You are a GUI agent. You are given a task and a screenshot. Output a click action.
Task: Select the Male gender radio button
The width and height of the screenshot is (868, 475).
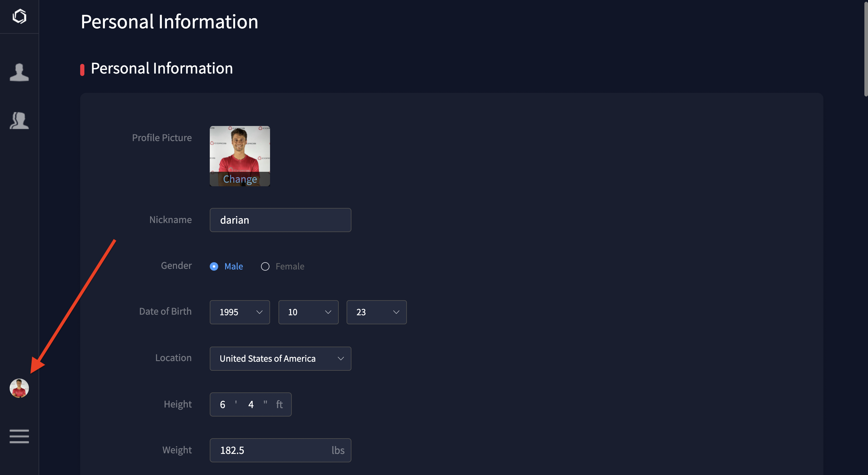click(214, 266)
